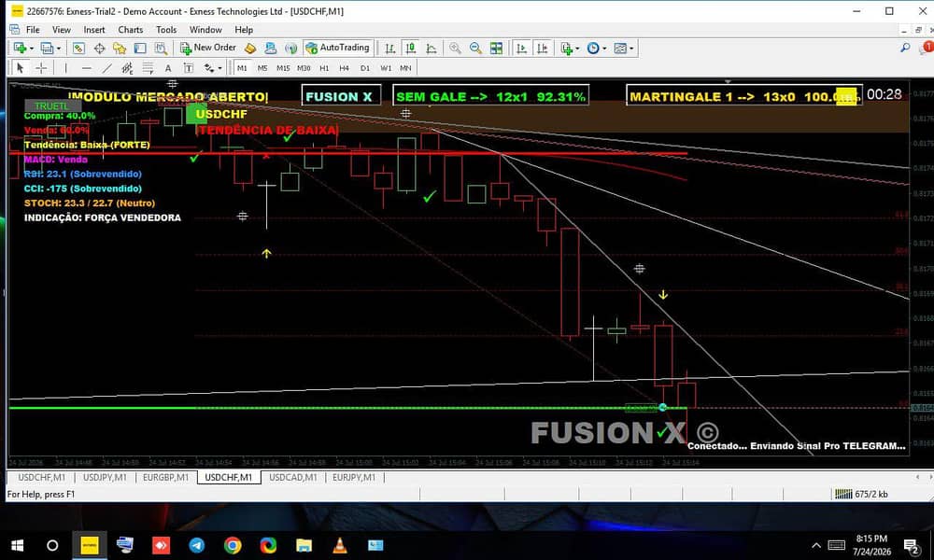The height and width of the screenshot is (560, 934).
Task: Toggle chart auto scroll
Action: [x=521, y=49]
